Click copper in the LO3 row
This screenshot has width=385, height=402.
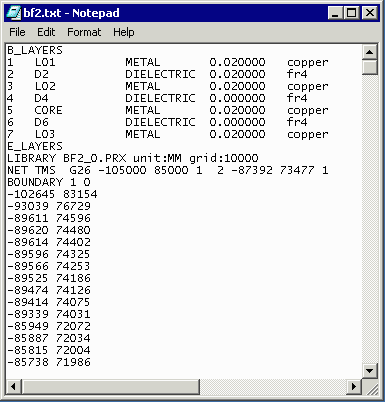pyautogui.click(x=308, y=135)
